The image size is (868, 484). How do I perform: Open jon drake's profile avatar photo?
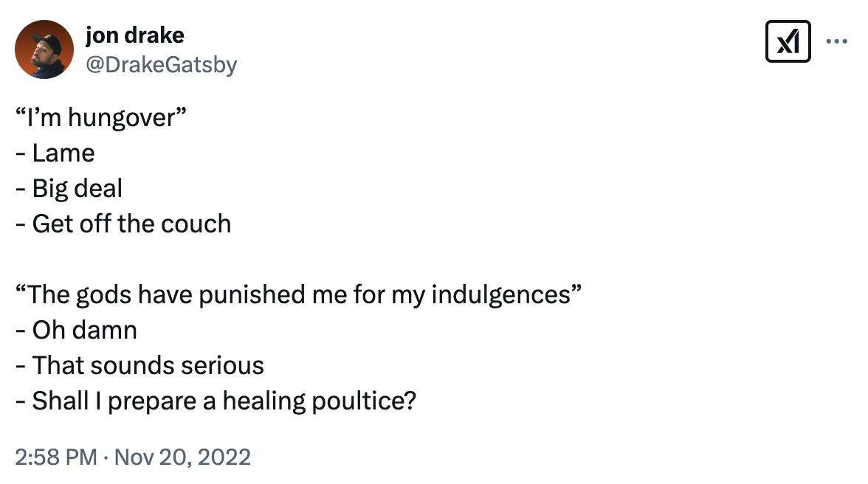click(44, 49)
